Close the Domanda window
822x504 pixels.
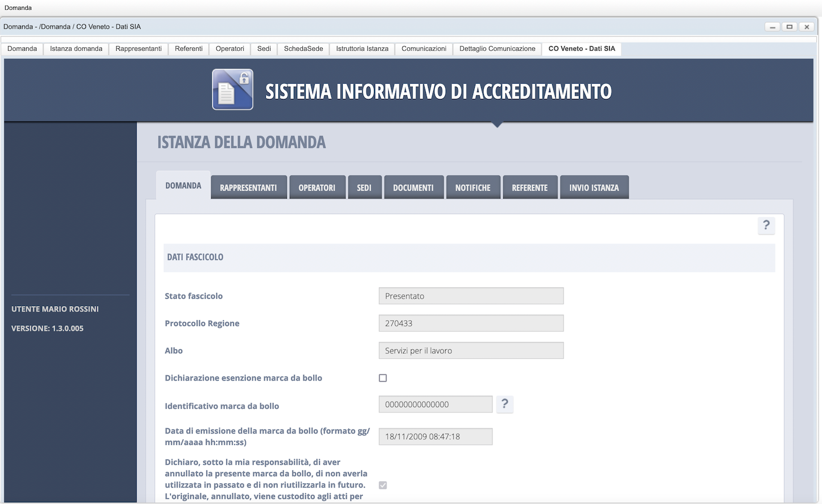point(807,27)
